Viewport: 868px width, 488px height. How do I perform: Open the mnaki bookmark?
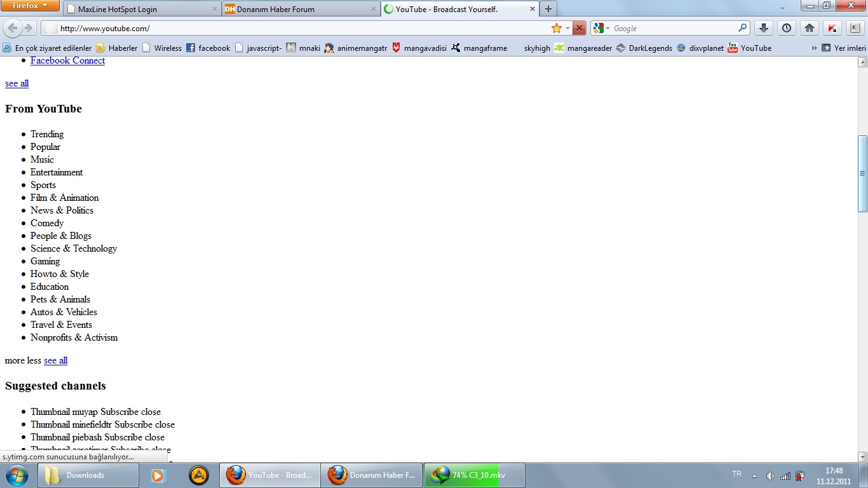tap(303, 48)
